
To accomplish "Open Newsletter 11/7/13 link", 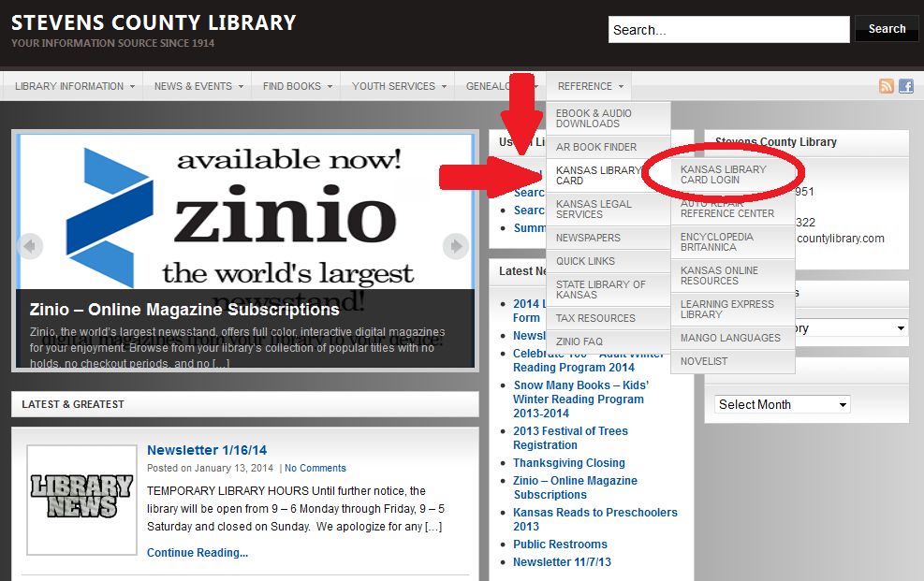I will [x=562, y=561].
